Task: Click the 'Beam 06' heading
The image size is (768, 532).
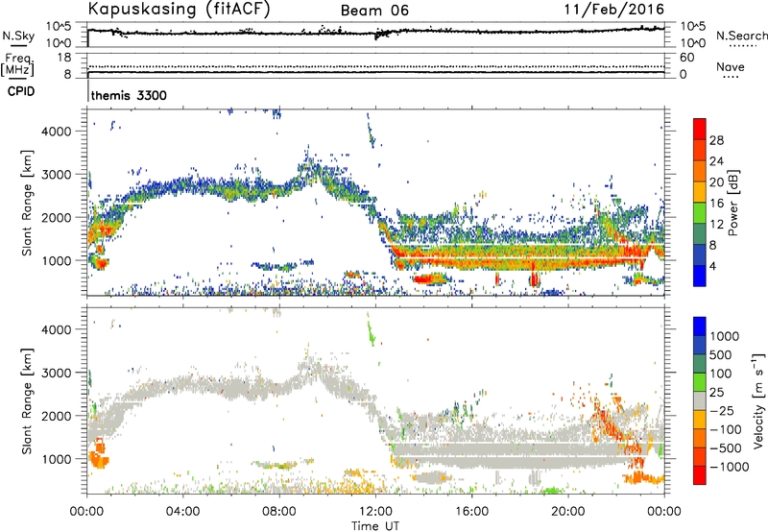Action: pos(374,11)
